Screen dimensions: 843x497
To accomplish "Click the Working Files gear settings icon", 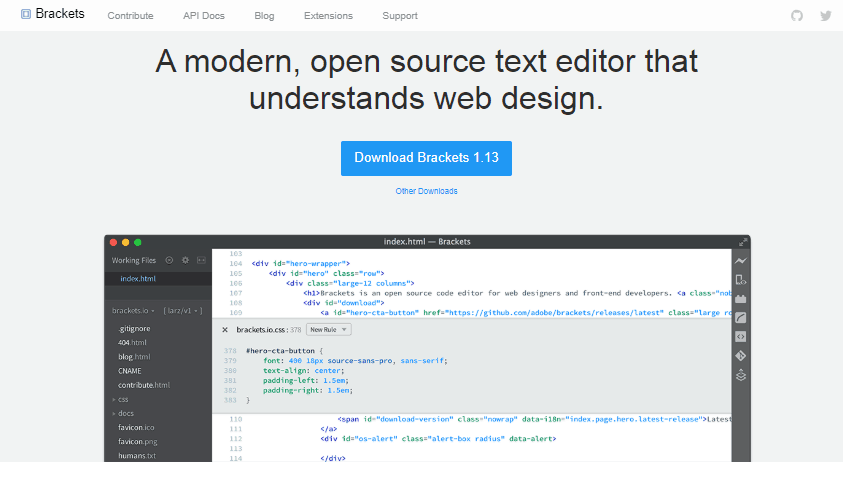I will pos(185,260).
